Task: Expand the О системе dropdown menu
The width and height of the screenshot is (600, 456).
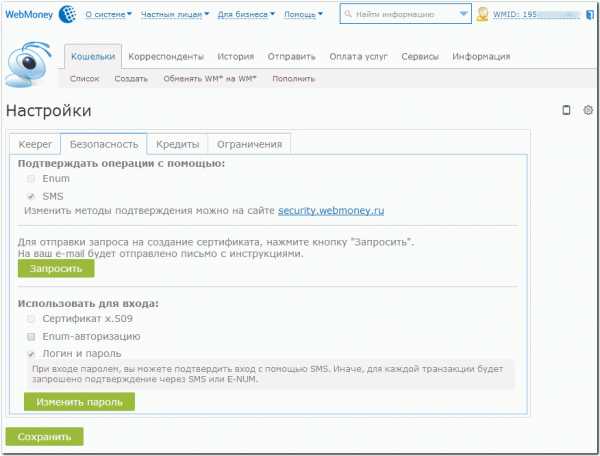Action: pyautogui.click(x=108, y=15)
